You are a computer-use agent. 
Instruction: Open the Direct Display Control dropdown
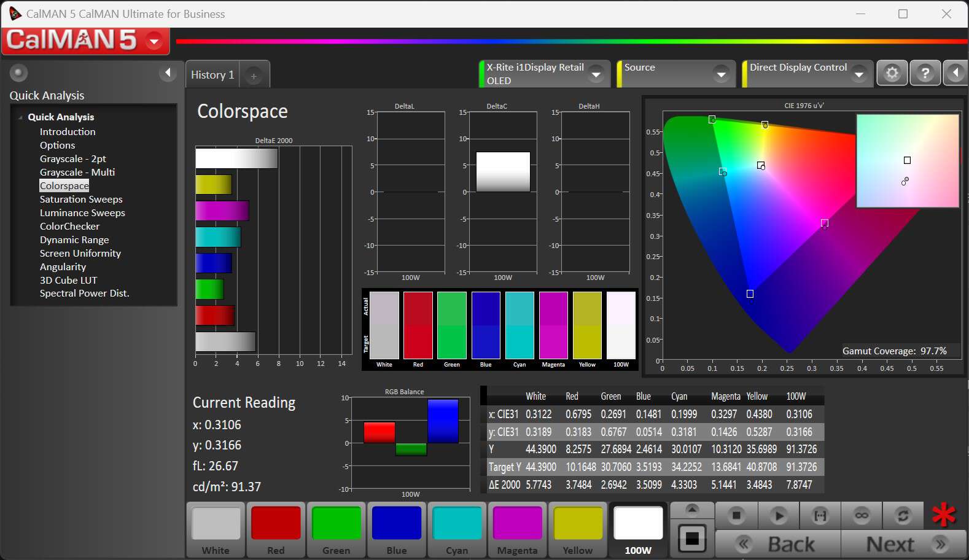pos(859,74)
